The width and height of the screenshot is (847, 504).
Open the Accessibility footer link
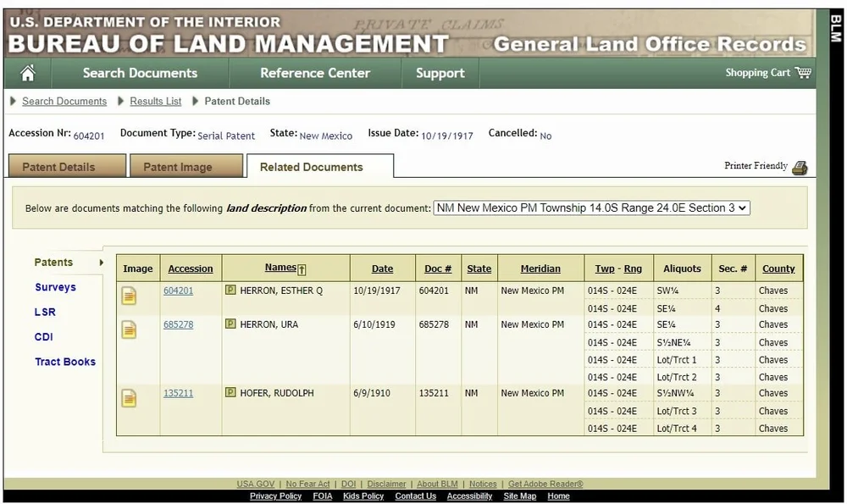(469, 496)
